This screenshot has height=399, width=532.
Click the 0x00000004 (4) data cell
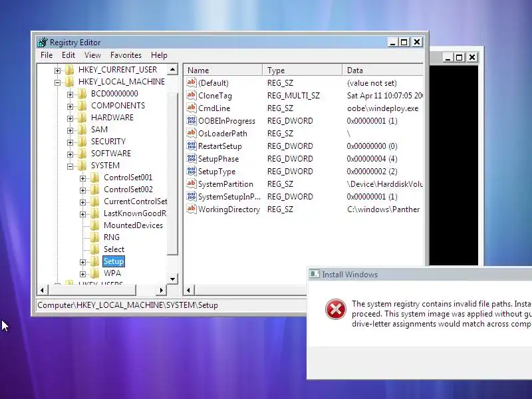click(x=372, y=159)
